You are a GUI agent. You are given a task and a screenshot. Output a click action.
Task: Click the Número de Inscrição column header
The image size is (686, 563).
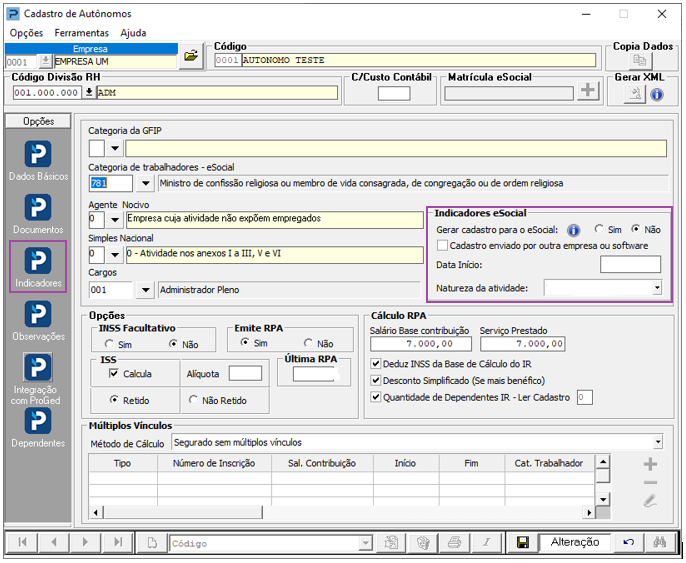click(214, 463)
